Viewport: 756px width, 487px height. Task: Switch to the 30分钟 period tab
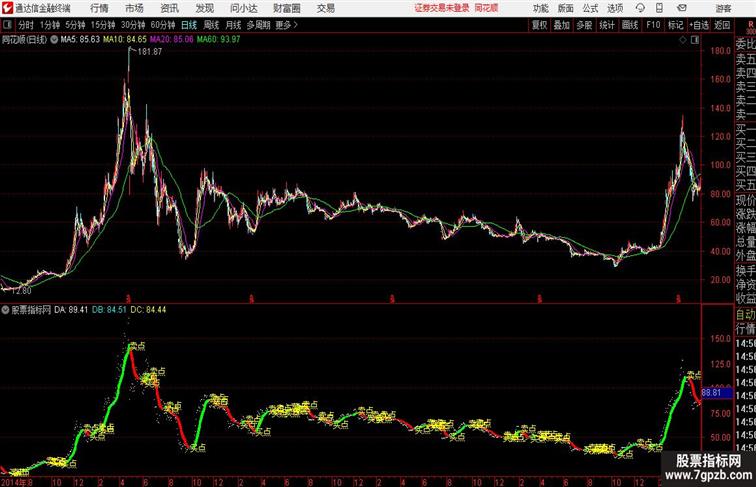click(x=133, y=25)
